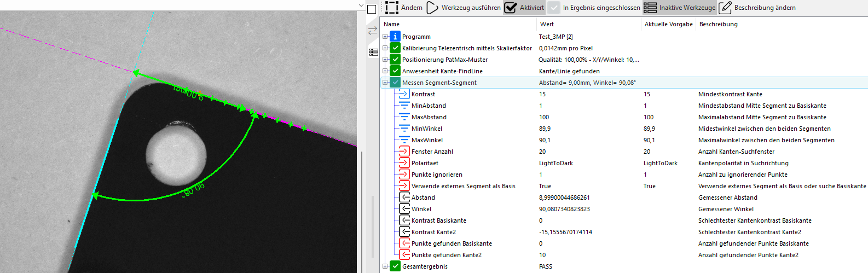Expand the Programm tree node
Image resolution: width=868 pixels, height=273 pixels.
point(385,37)
